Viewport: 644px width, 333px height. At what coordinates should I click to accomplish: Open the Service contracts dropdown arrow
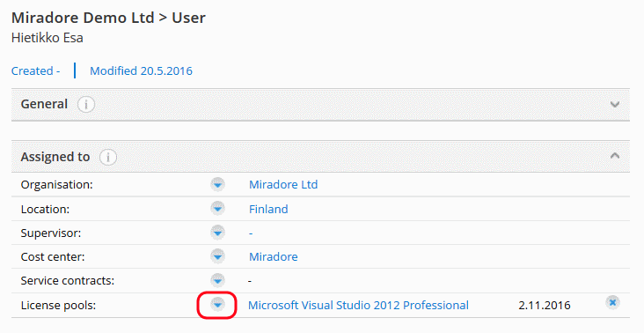[x=217, y=280]
